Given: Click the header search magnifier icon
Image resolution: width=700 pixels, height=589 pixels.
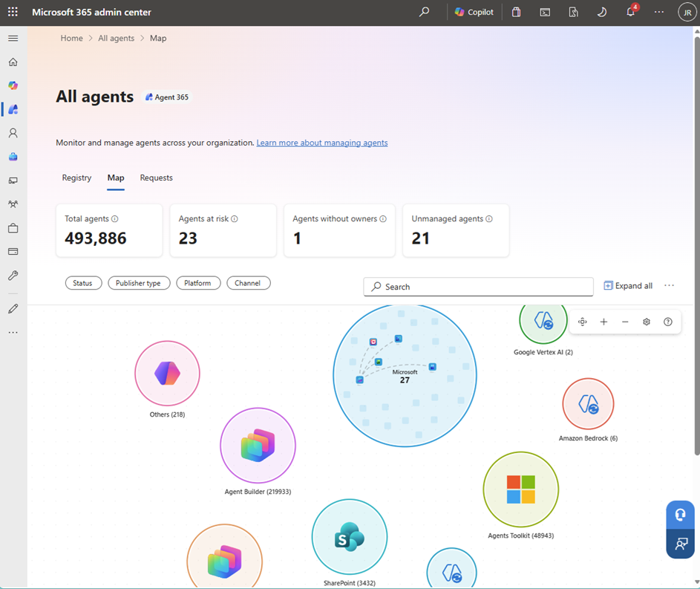Looking at the screenshot, I should click(x=424, y=12).
